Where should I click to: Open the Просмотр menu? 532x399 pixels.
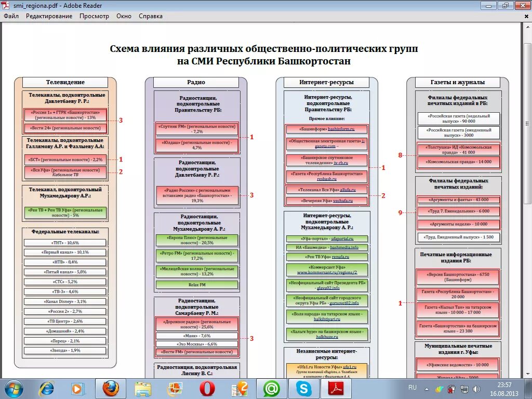point(95,16)
